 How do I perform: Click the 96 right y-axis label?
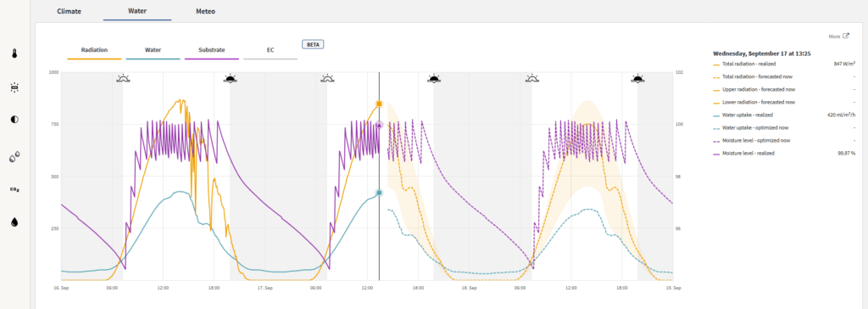pos(679,228)
